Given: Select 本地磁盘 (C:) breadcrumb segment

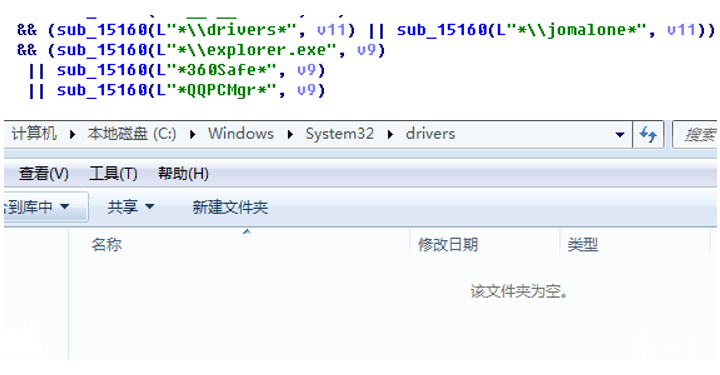Looking at the screenshot, I should click(x=131, y=134).
